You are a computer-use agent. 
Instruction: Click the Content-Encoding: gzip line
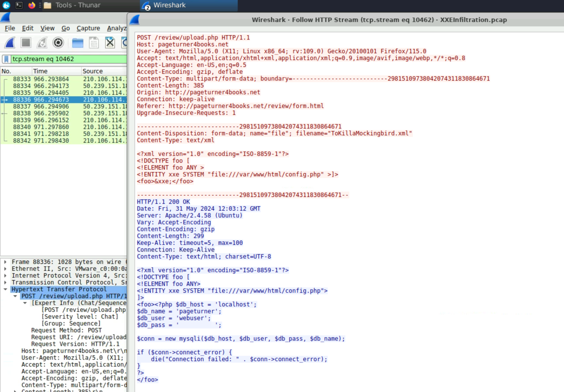tap(176, 229)
